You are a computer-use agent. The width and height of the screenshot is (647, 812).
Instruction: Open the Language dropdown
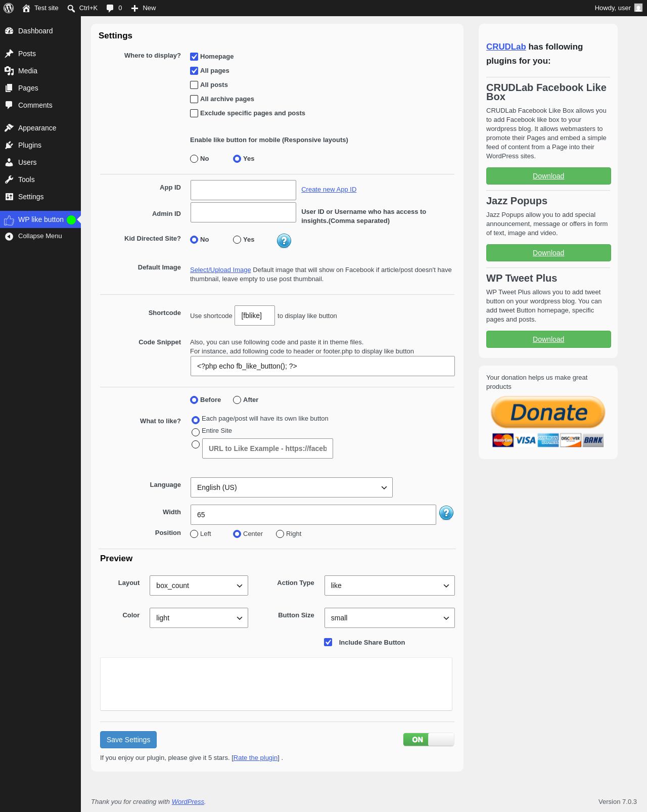pos(292,487)
